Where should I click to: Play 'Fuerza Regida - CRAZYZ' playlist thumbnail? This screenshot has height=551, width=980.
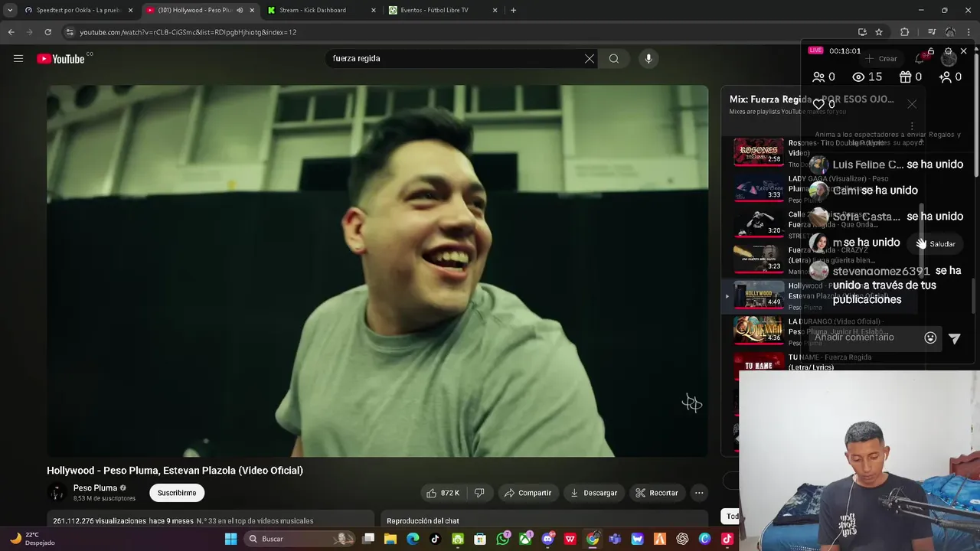click(x=759, y=259)
